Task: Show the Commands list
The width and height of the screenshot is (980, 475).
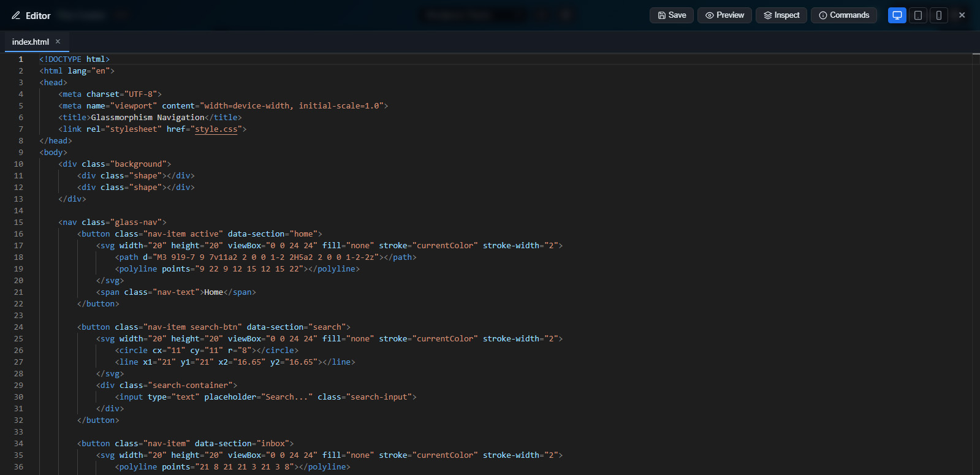Action: [x=844, y=15]
